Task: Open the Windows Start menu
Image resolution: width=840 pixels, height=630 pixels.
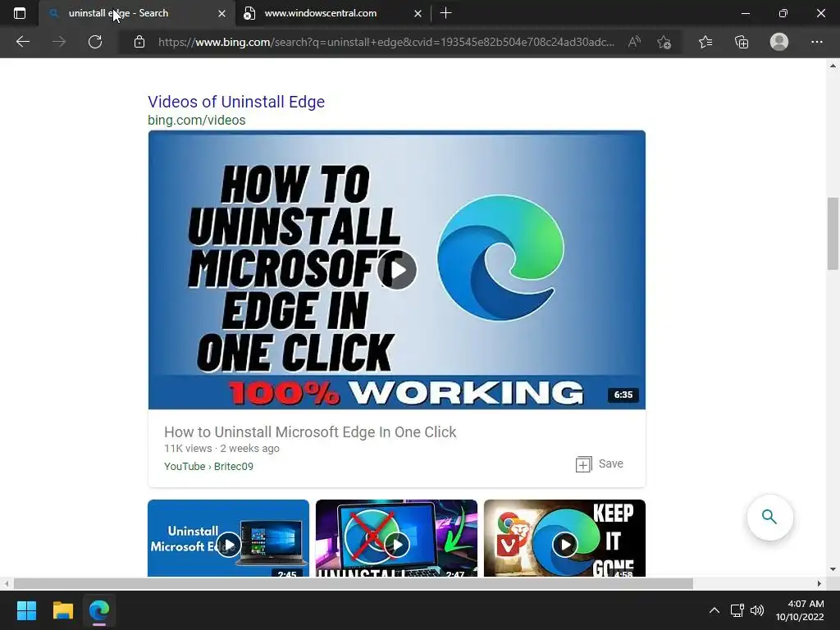Action: click(x=26, y=610)
